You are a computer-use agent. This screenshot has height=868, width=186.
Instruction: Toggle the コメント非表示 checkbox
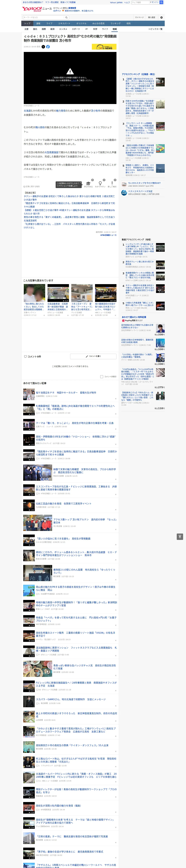point(102,377)
